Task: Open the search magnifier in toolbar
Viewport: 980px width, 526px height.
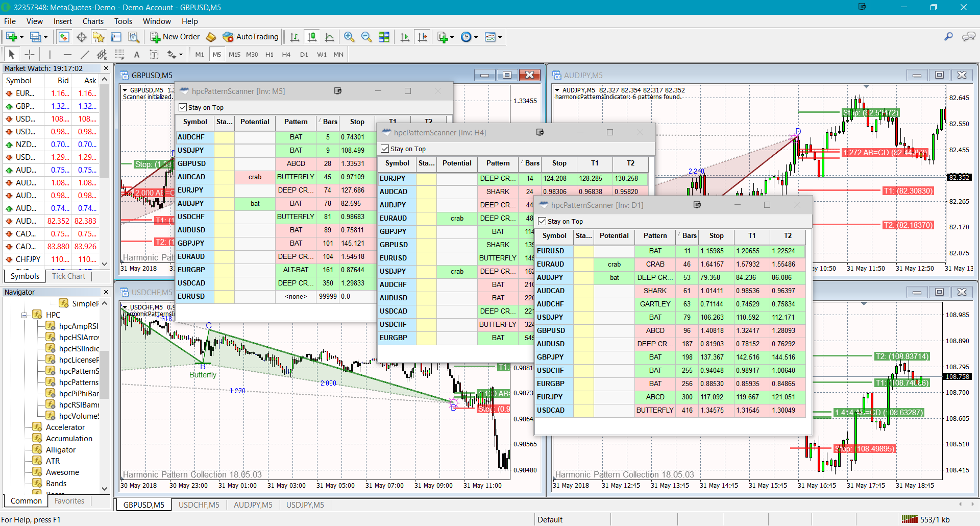Action: coord(948,37)
